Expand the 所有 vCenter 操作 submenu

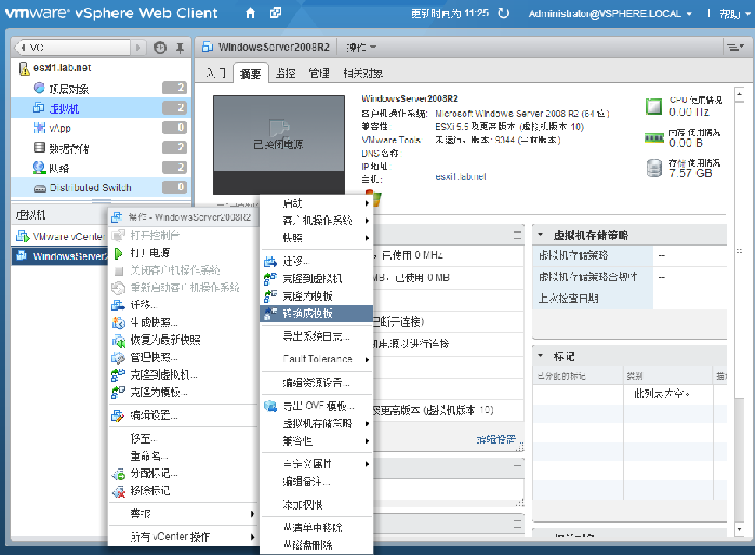coord(182,536)
